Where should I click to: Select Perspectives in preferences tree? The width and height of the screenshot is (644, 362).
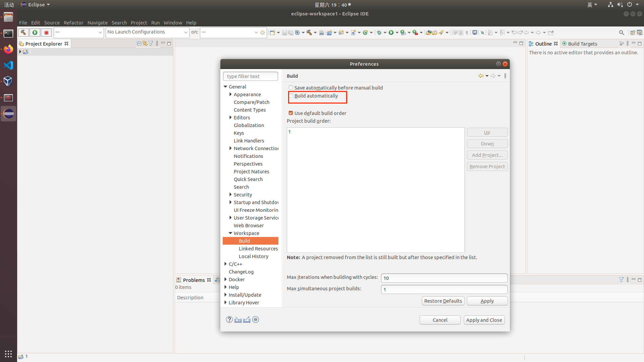[248, 164]
